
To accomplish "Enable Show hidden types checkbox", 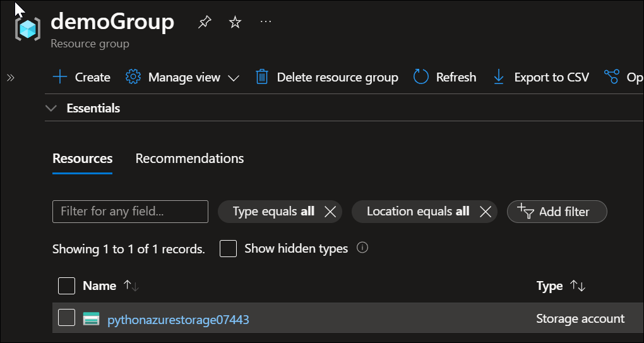I will (x=228, y=248).
